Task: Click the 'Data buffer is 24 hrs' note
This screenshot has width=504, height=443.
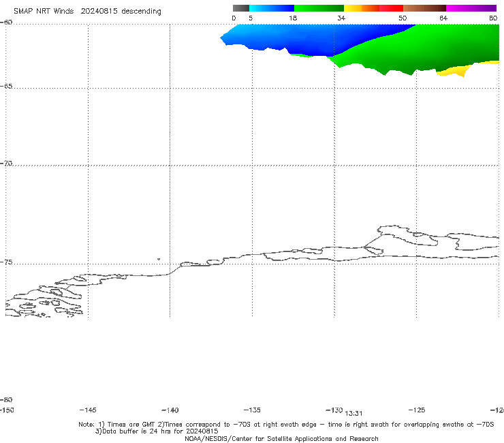Action: point(157,431)
